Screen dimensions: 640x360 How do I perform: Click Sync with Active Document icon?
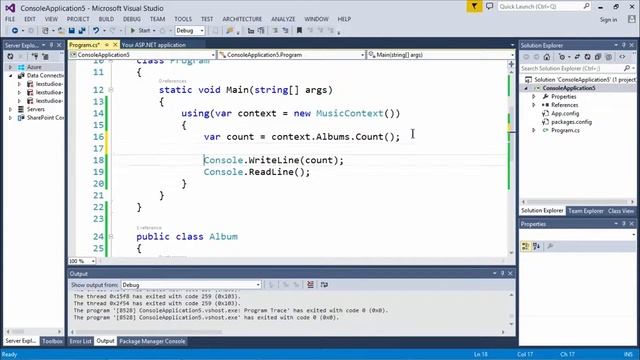click(x=577, y=57)
